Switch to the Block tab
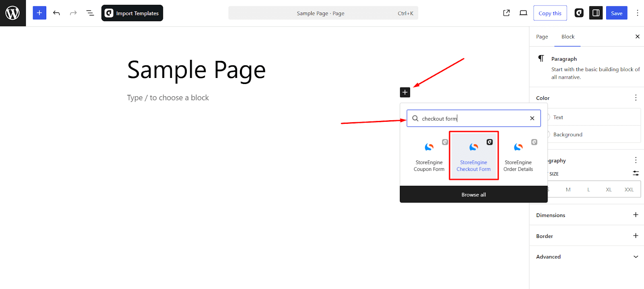 [568, 37]
